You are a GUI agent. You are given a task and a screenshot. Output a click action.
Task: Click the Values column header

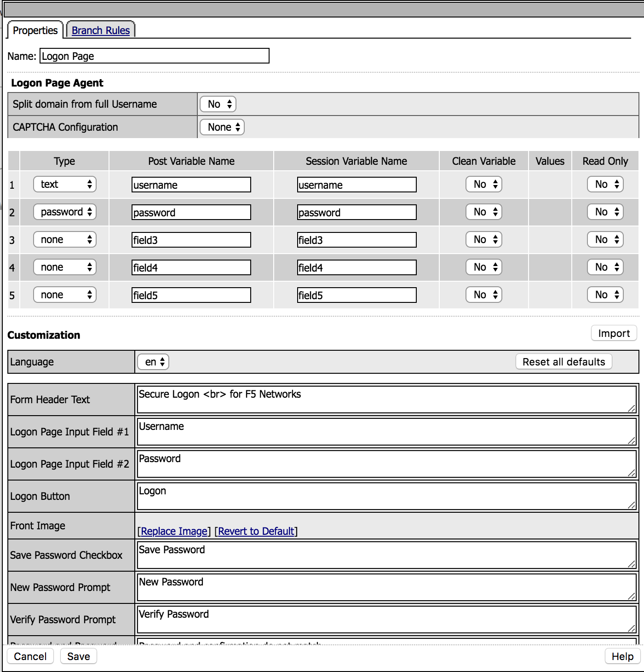(x=550, y=161)
